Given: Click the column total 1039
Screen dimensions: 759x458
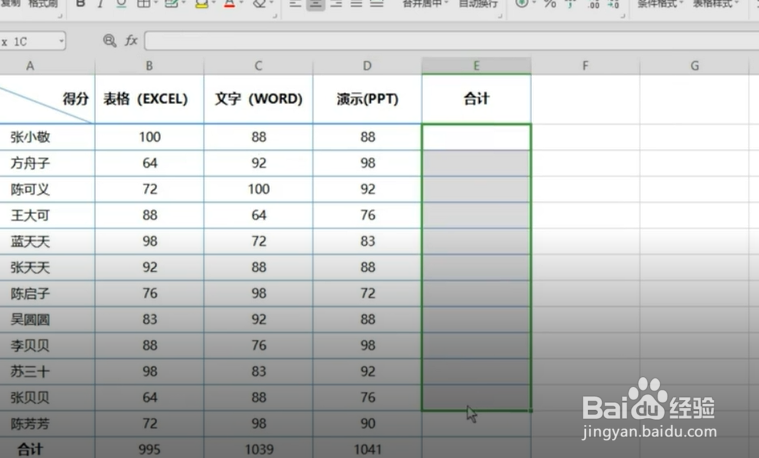Looking at the screenshot, I should tap(258, 449).
